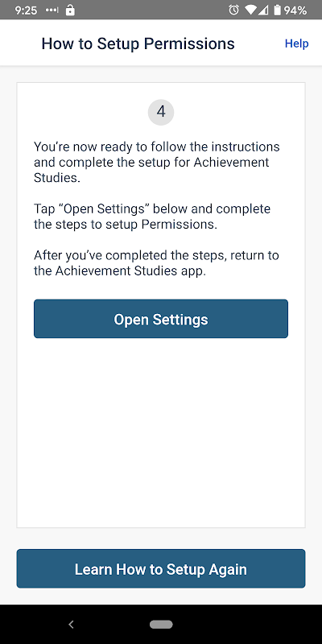322x644 pixels.
Task: Tap Learn How to Setup Again
Action: (x=160, y=569)
